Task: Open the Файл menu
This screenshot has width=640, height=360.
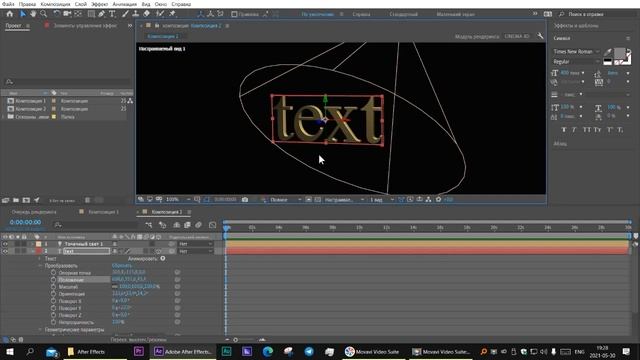Action: (x=8, y=4)
